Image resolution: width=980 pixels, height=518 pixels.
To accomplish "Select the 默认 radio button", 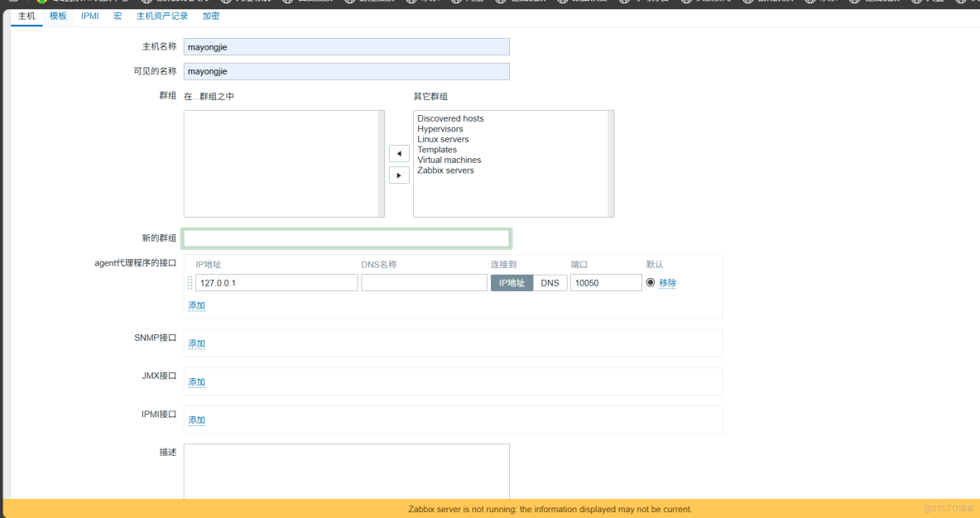I will pyautogui.click(x=651, y=282).
